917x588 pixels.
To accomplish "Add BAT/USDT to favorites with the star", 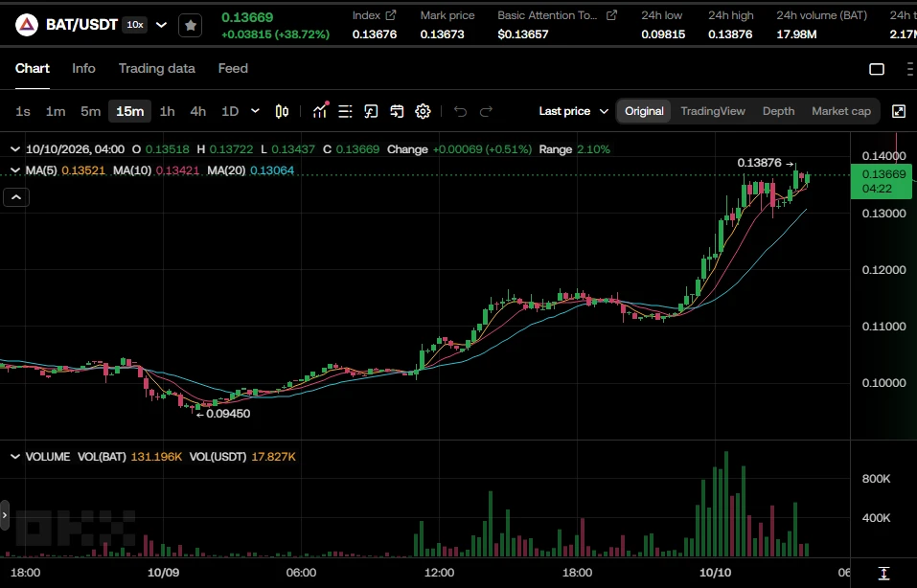I will [190, 25].
